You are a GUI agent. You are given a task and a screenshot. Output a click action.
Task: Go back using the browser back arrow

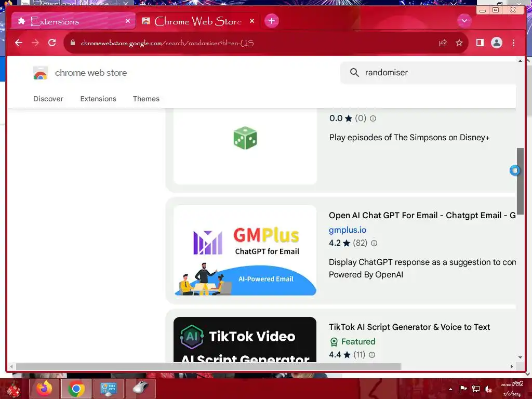tap(19, 43)
